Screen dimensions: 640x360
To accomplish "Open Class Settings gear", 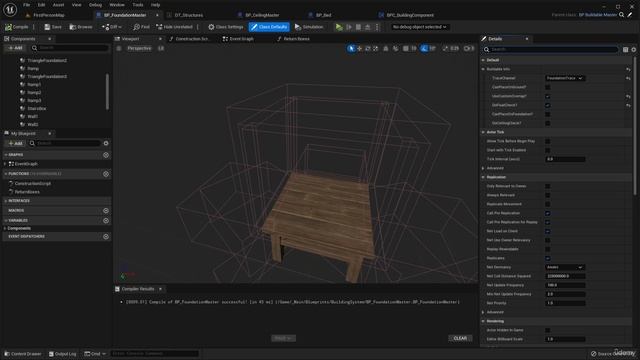I will point(211,27).
